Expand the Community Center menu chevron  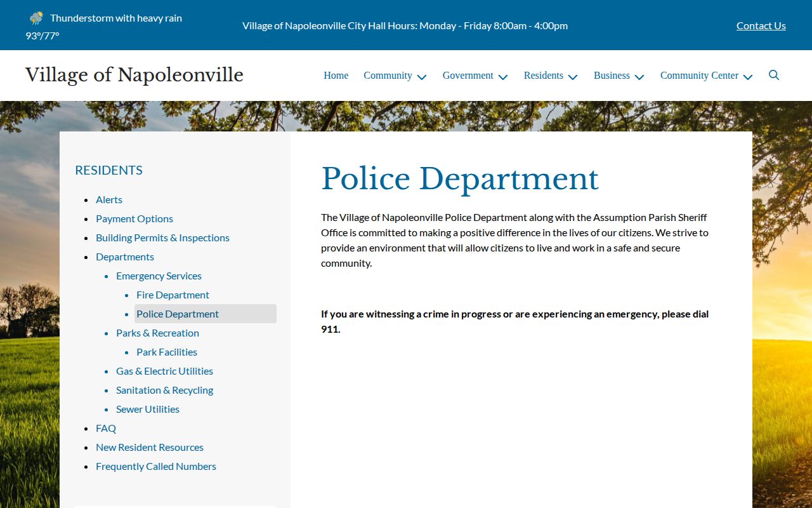748,77
